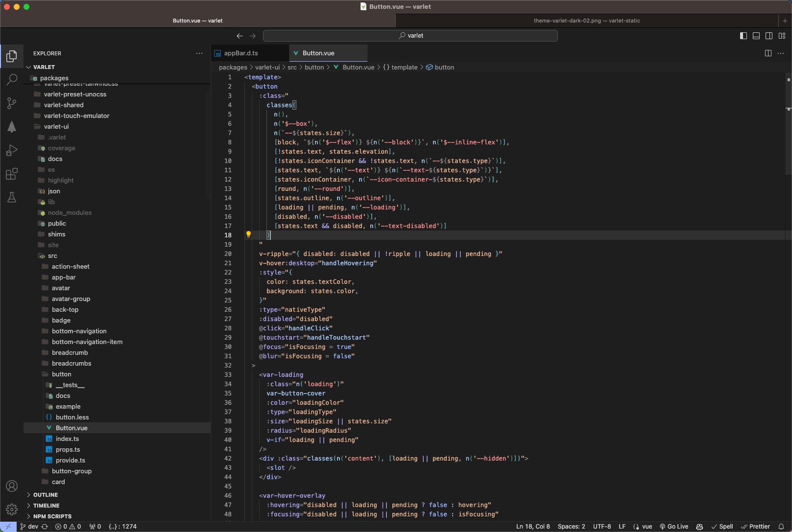Open the Testing flask icon view
Image resolution: width=792 pixels, height=532 pixels.
coord(12,197)
